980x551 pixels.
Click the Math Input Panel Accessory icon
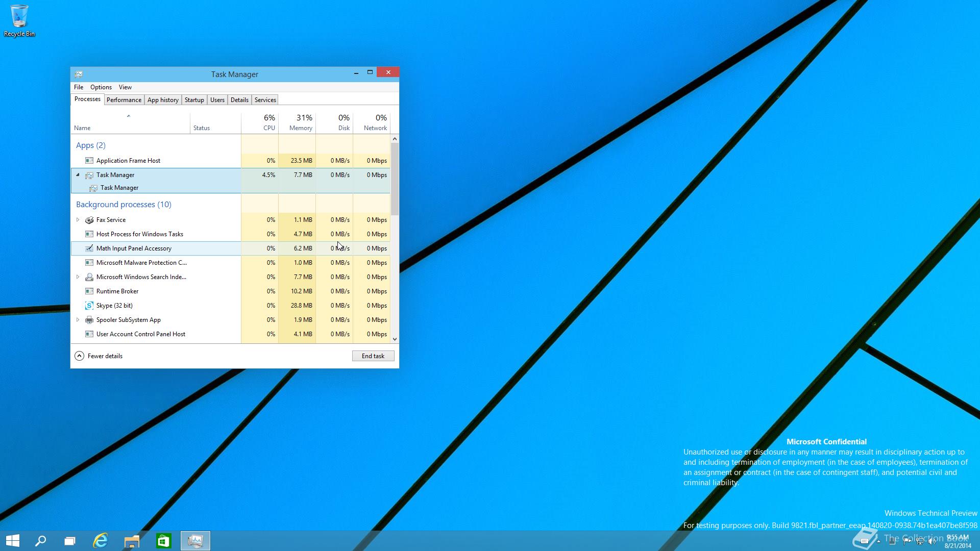click(x=89, y=248)
